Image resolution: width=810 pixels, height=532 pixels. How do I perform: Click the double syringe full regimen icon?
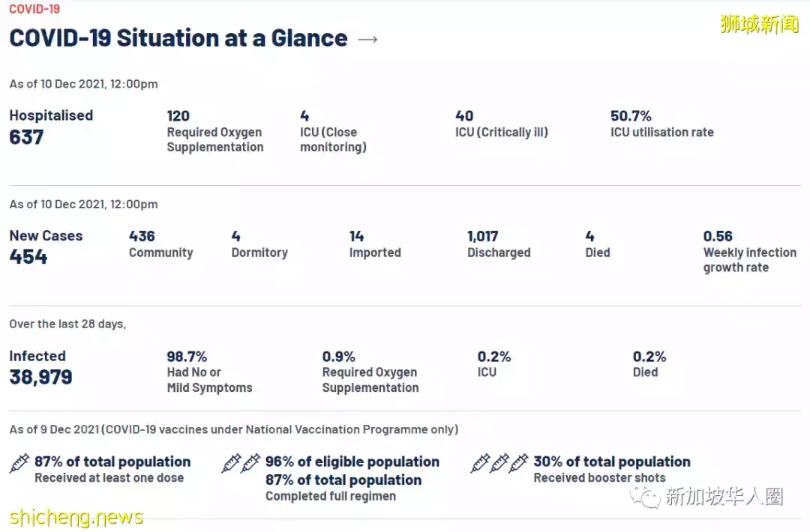point(241,463)
